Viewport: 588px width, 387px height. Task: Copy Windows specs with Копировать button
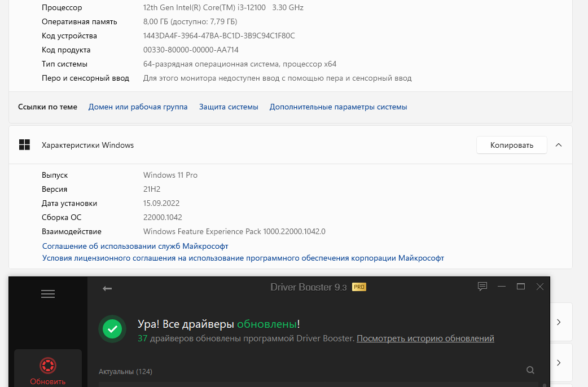511,145
